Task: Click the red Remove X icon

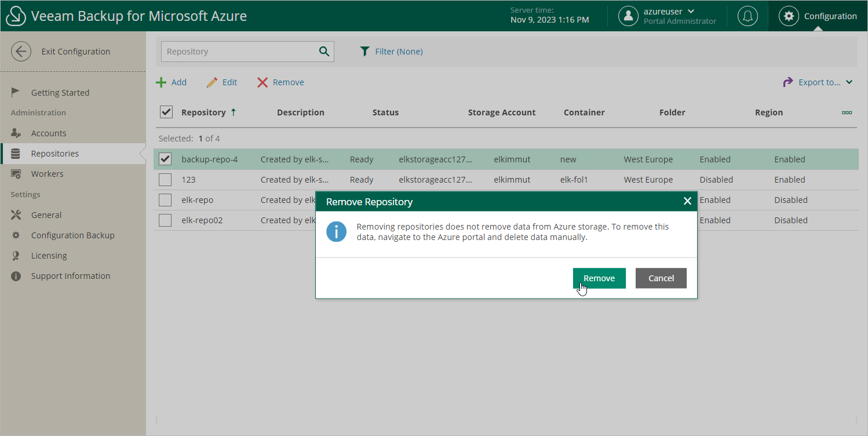Action: [262, 82]
